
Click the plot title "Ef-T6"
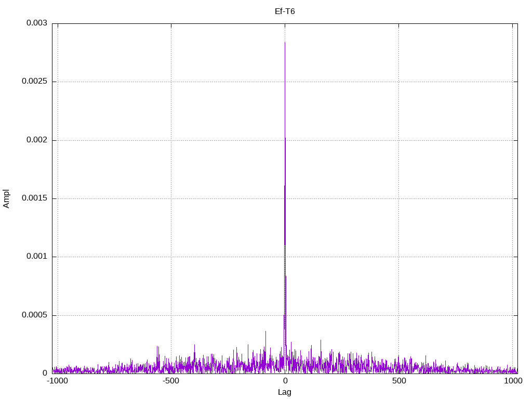(285, 11)
